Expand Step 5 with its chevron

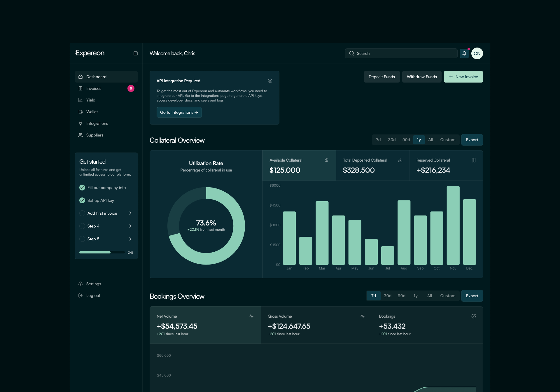click(x=130, y=239)
